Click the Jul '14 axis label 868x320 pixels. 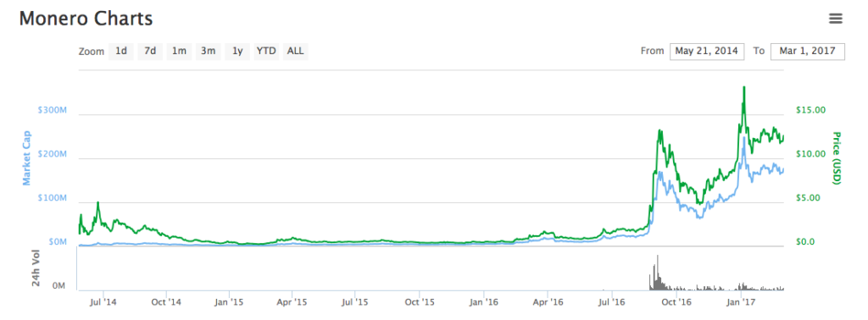(x=103, y=302)
